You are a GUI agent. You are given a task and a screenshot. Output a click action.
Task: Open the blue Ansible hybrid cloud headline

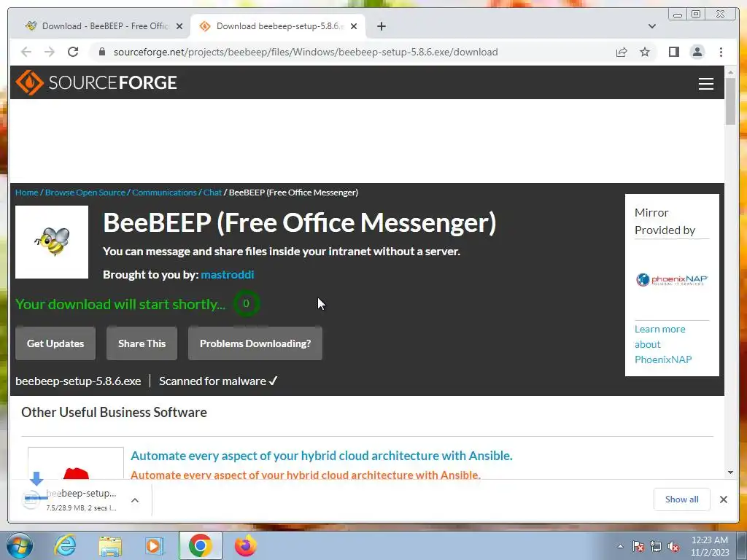pyautogui.click(x=322, y=456)
